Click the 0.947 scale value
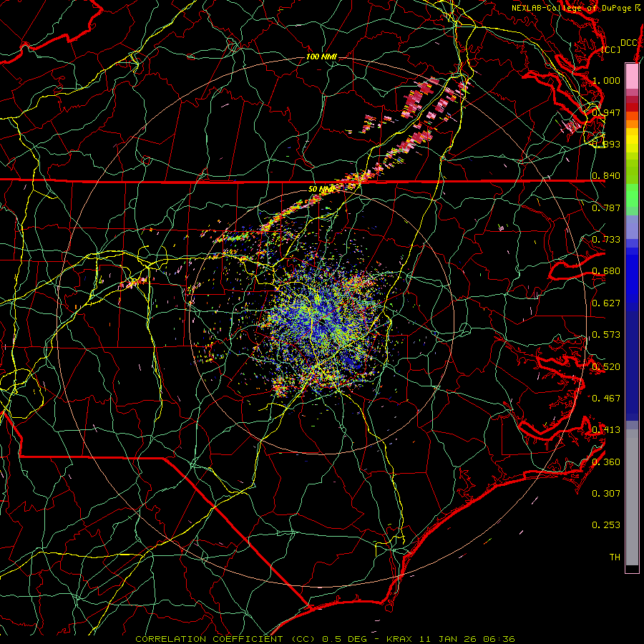 pyautogui.click(x=606, y=112)
